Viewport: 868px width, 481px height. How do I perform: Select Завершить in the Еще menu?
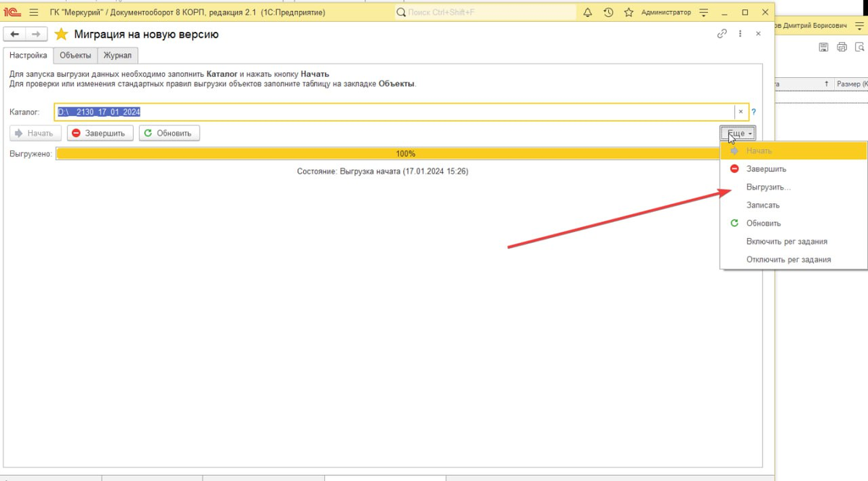pyautogui.click(x=793, y=169)
